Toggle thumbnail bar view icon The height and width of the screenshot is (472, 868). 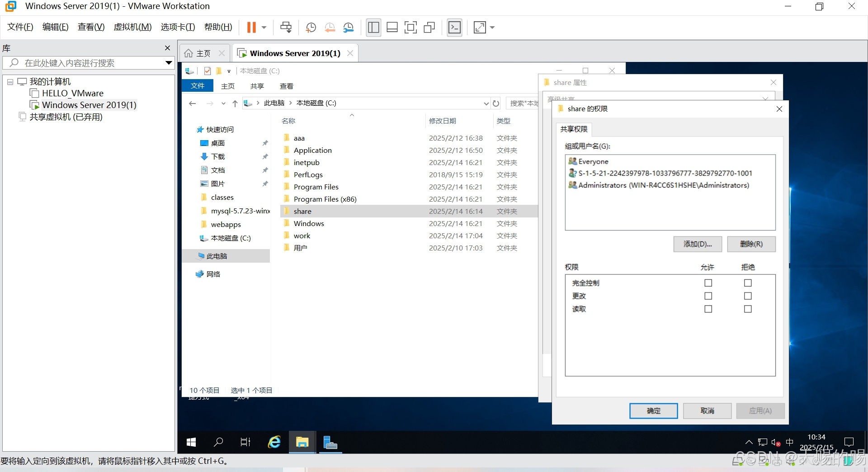(x=392, y=28)
